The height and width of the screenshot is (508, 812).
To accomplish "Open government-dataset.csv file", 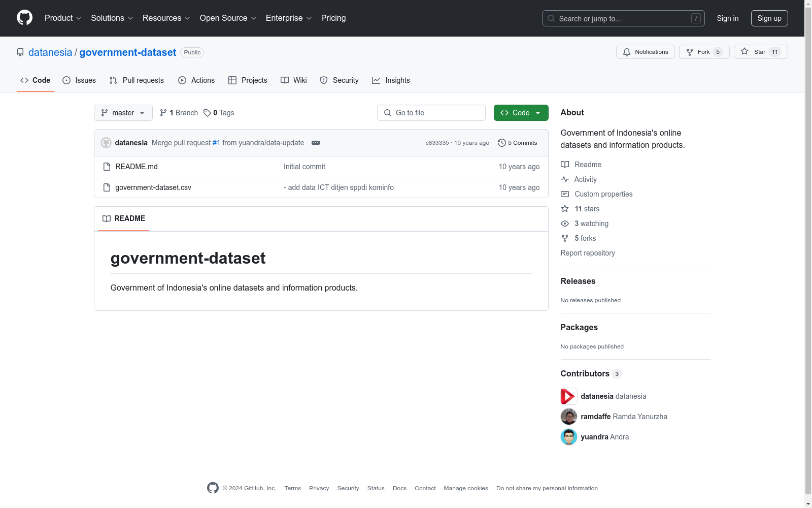I will point(153,187).
